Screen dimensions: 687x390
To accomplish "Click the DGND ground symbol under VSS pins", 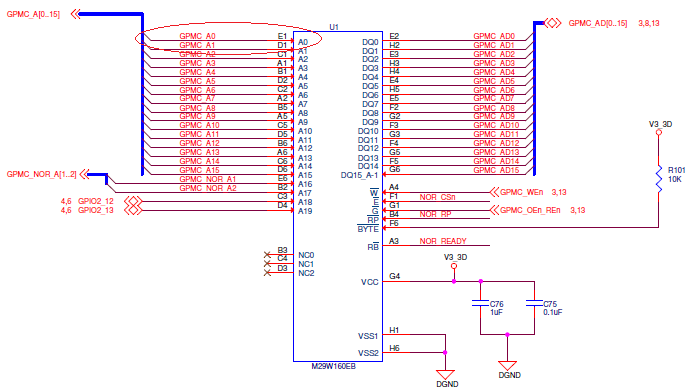I will coord(445,375).
